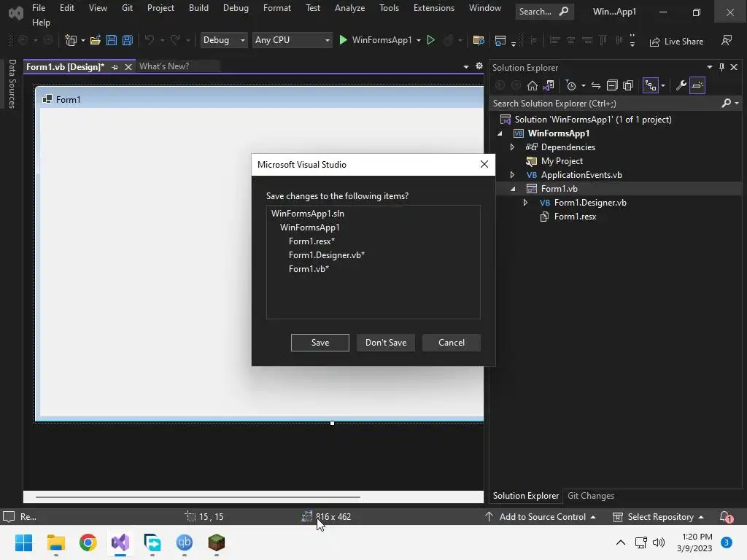Image resolution: width=747 pixels, height=560 pixels.
Task: Select WinFormsApp1.sln in the dialog list
Action: click(308, 214)
